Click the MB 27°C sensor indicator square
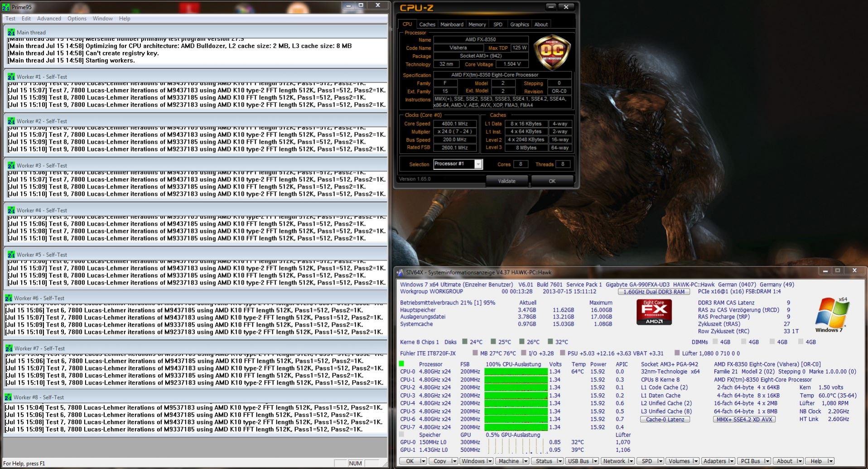 475,353
